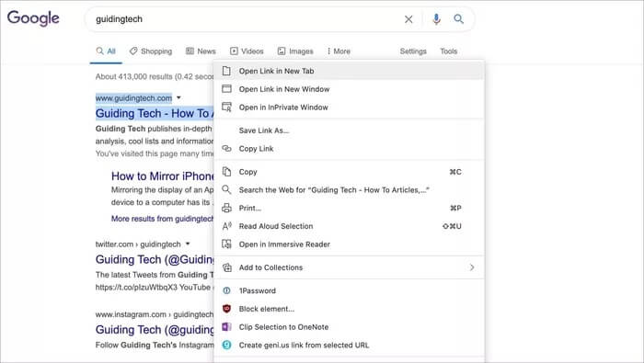Open How to Mirror iPhone sublink
Screen dimensions: 644x363
click(162, 176)
